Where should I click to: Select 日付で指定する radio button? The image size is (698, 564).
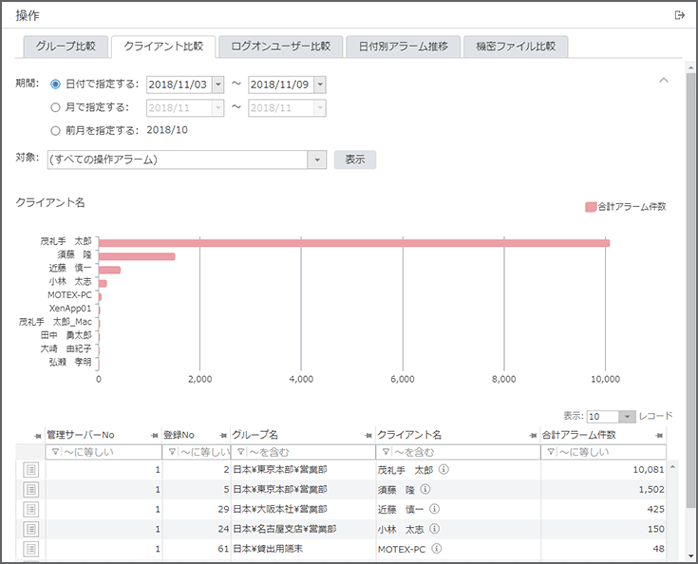click(55, 84)
